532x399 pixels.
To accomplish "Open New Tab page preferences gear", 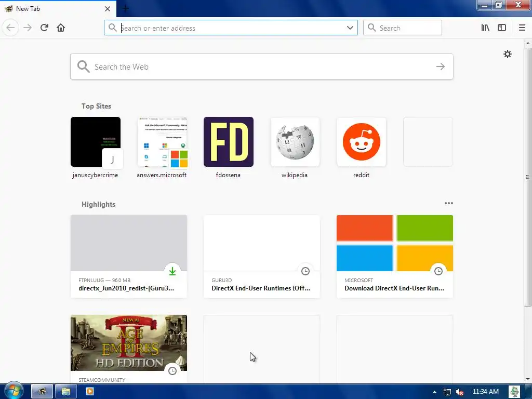I will point(507,54).
